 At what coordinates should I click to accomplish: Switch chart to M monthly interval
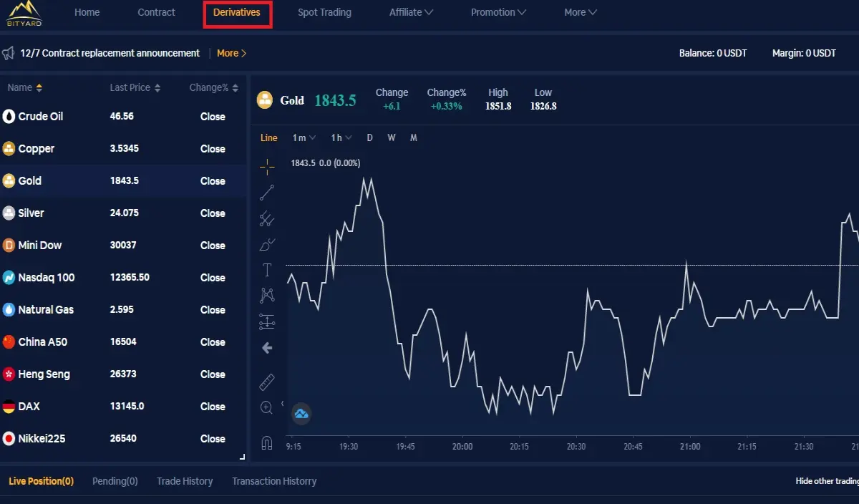pos(414,137)
